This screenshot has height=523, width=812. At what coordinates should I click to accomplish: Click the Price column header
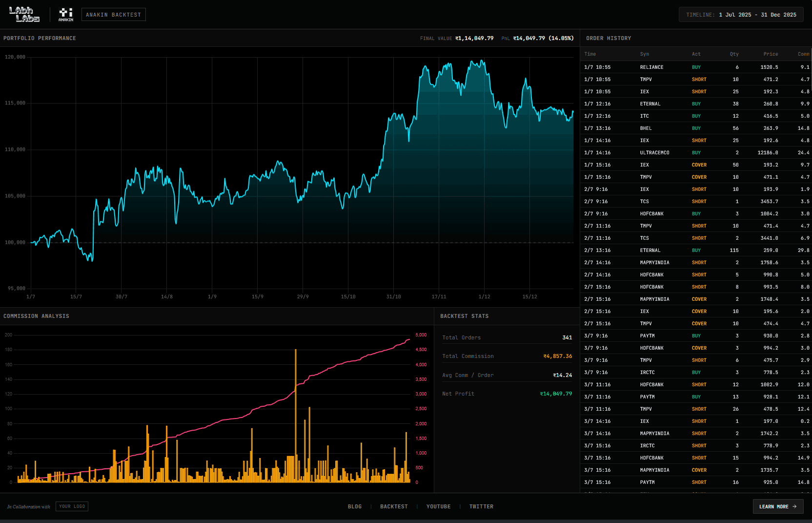tap(771, 54)
